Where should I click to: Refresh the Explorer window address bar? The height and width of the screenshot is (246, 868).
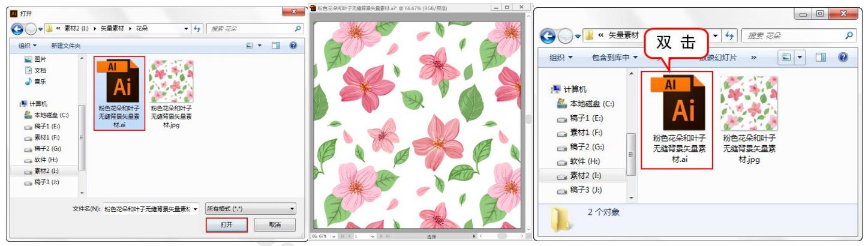[x=729, y=37]
